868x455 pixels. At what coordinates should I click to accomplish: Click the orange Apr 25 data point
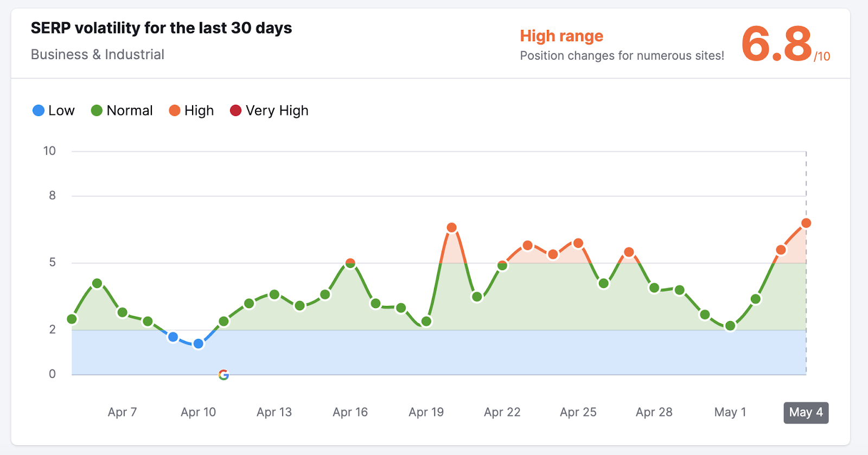click(578, 243)
